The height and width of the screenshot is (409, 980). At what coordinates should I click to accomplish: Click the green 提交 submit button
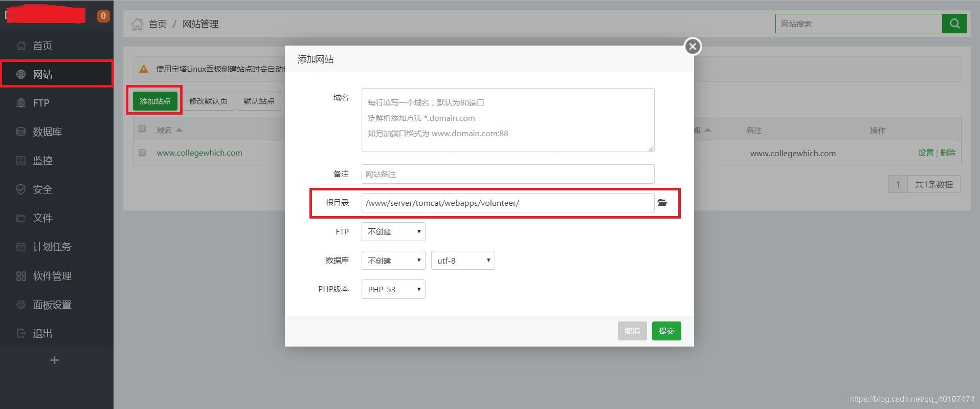click(666, 331)
